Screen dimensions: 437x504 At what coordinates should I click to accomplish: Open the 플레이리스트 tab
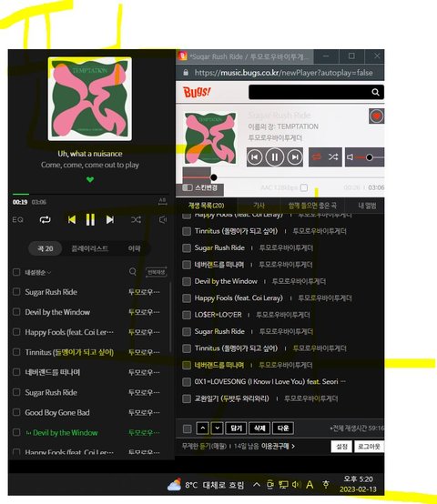(90, 248)
